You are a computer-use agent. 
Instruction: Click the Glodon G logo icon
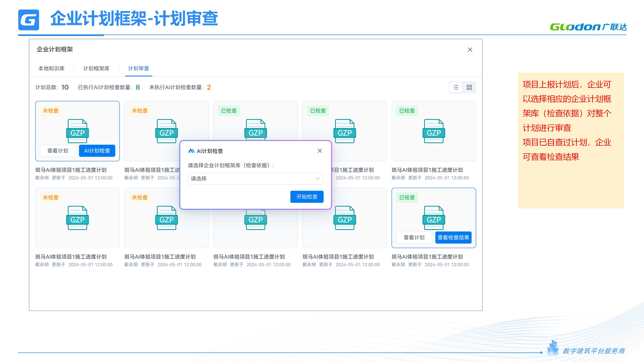pos(29,20)
